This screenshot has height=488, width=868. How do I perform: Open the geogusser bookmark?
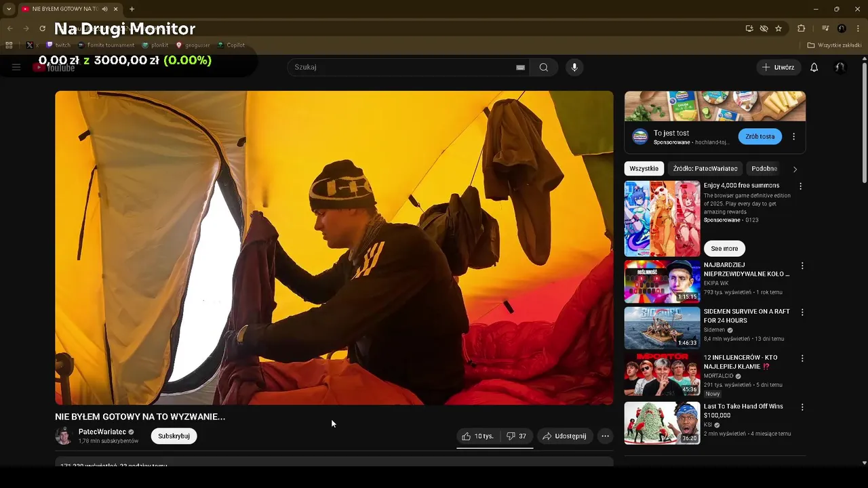point(193,45)
